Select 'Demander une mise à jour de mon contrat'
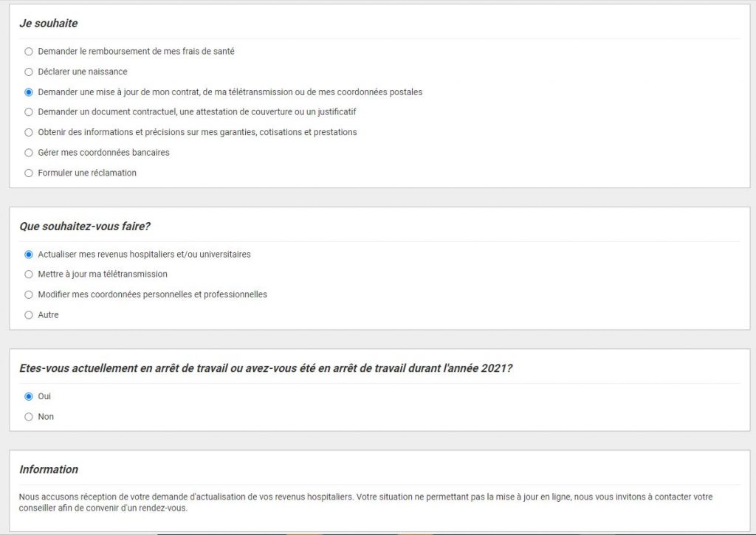 click(29, 92)
